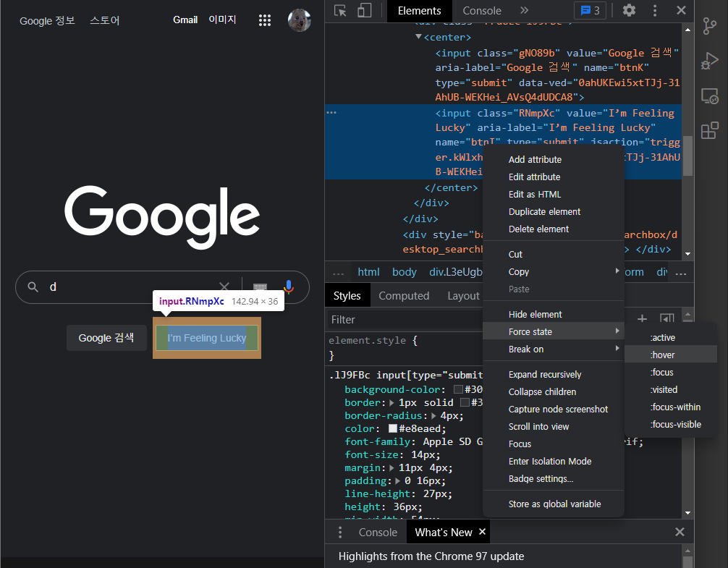The image size is (728, 568).
Task: Open the issues counter badge showing 3
Action: tap(590, 10)
